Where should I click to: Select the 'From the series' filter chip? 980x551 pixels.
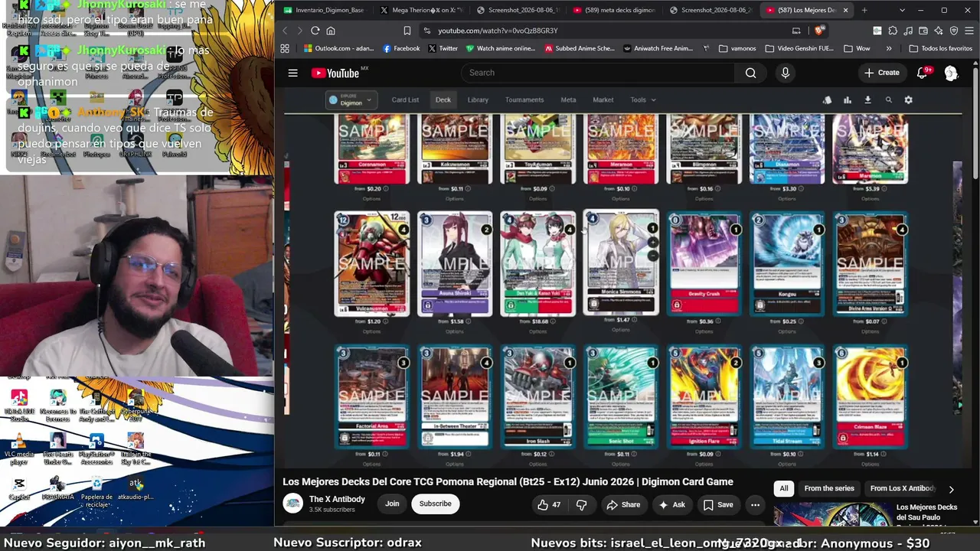(829, 489)
